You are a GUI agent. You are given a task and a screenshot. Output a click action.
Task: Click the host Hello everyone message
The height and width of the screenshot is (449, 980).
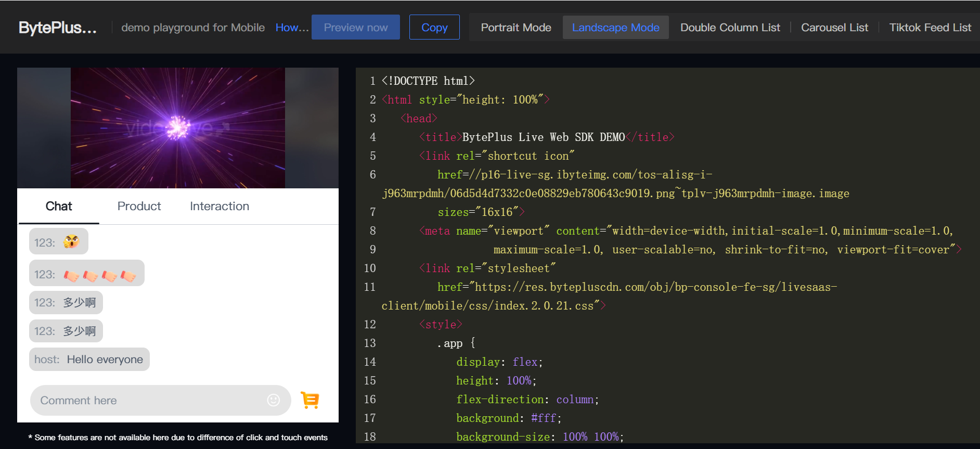point(89,360)
